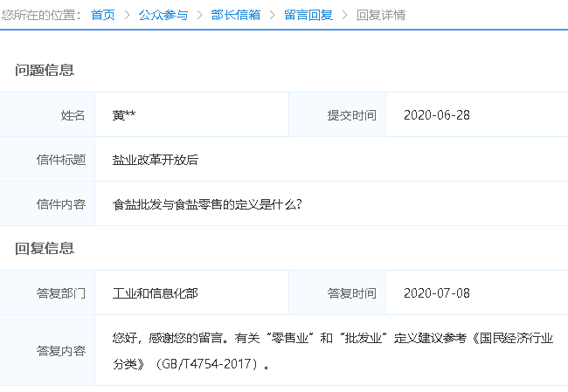Click the 回复详情 breadcrumb text

380,15
